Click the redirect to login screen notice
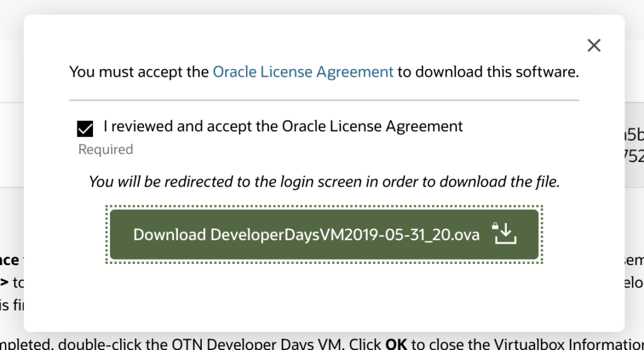The image size is (644, 350). coord(324,182)
